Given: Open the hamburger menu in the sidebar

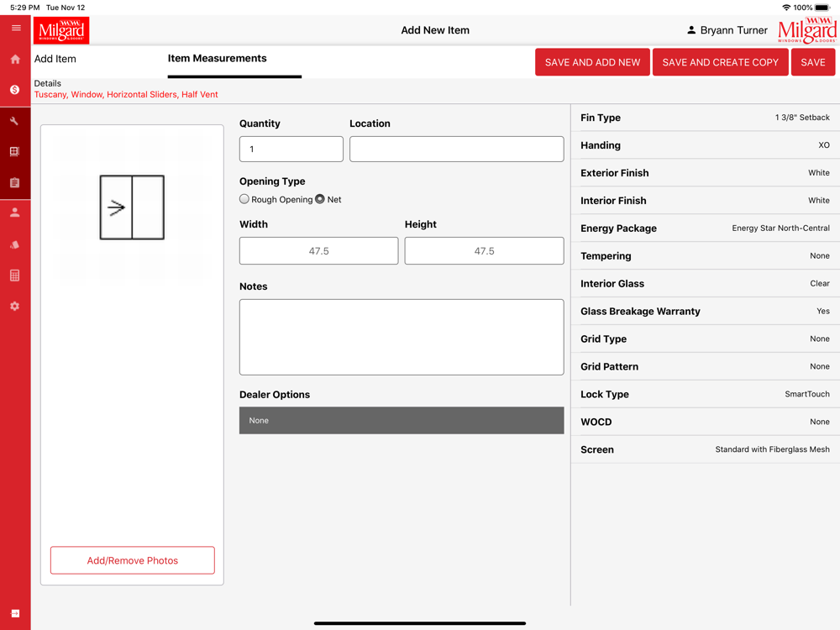Looking at the screenshot, I should 16,28.
